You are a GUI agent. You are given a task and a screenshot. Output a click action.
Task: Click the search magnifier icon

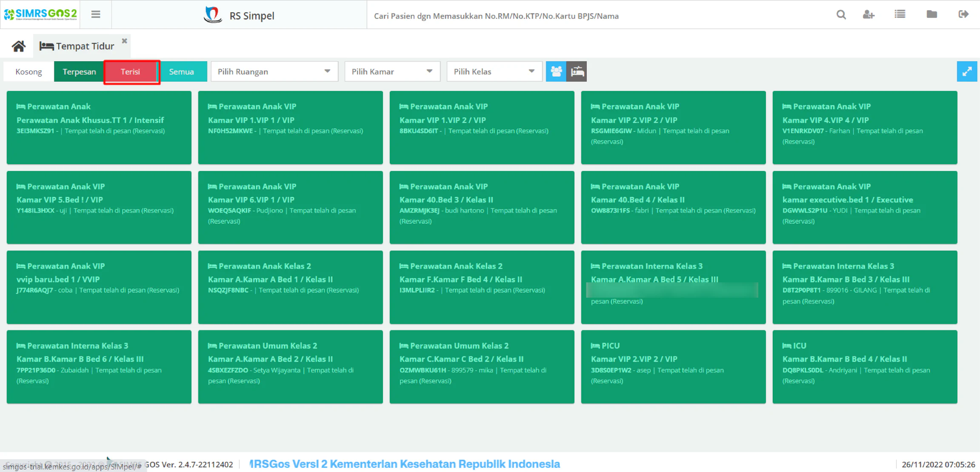click(x=841, y=15)
